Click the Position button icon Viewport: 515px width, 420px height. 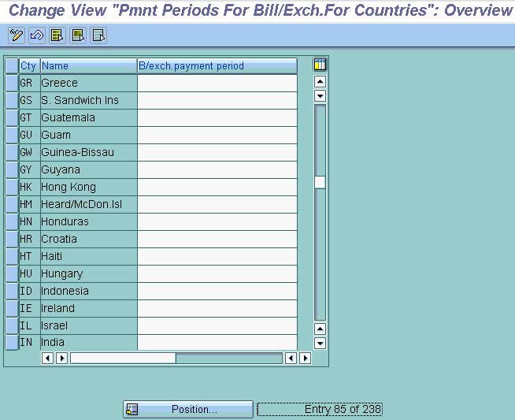pos(132,409)
